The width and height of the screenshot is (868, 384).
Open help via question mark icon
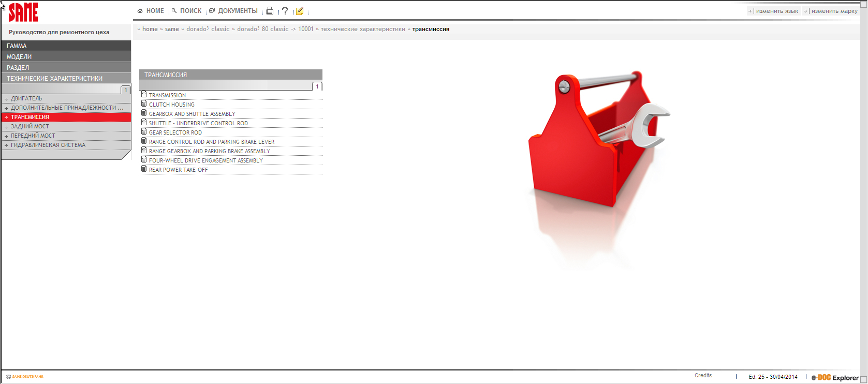285,11
